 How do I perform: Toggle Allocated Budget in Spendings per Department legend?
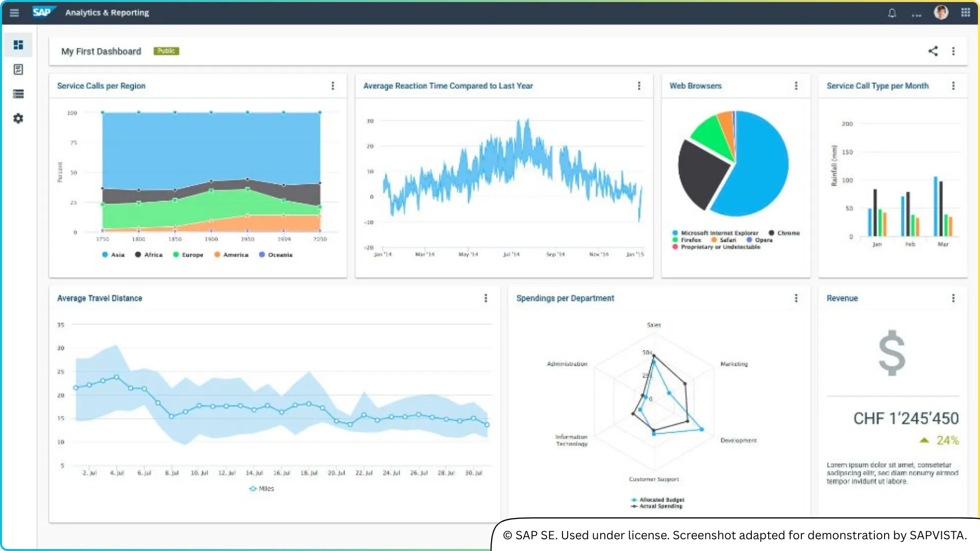(657, 499)
